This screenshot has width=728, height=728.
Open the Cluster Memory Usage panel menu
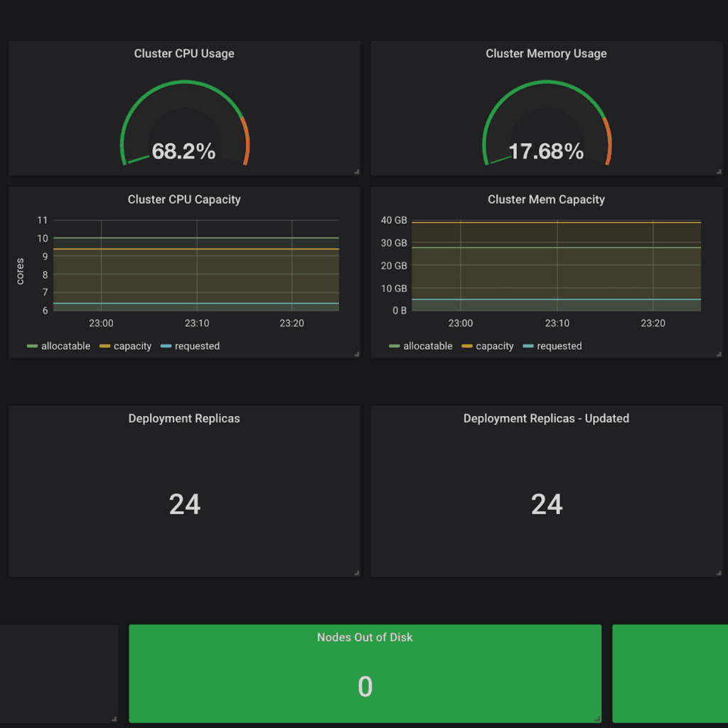pos(546,53)
